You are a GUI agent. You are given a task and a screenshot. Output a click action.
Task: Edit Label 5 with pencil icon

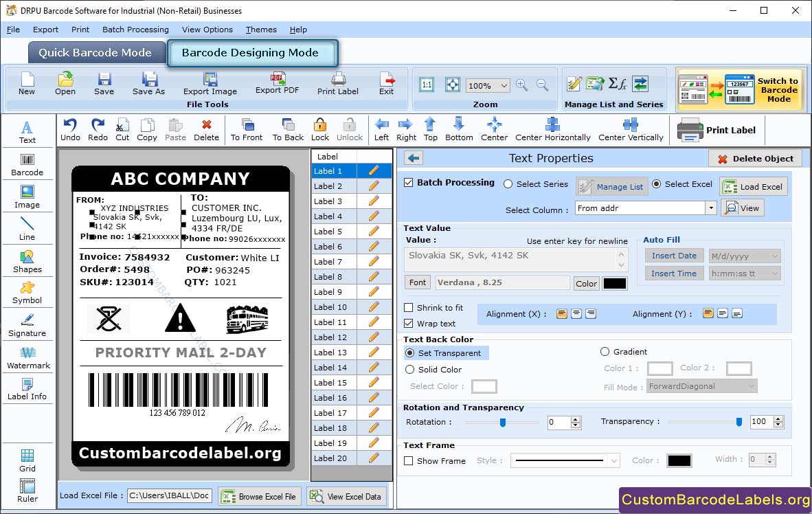pos(374,232)
